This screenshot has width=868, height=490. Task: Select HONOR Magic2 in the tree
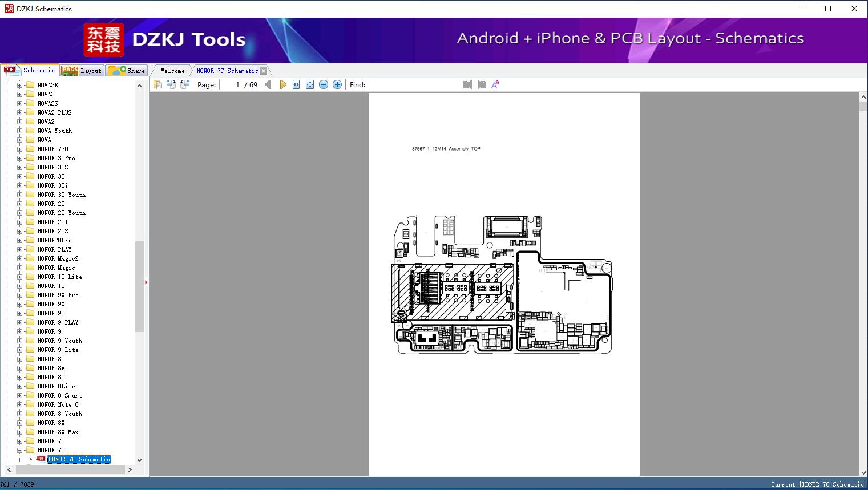(x=58, y=258)
